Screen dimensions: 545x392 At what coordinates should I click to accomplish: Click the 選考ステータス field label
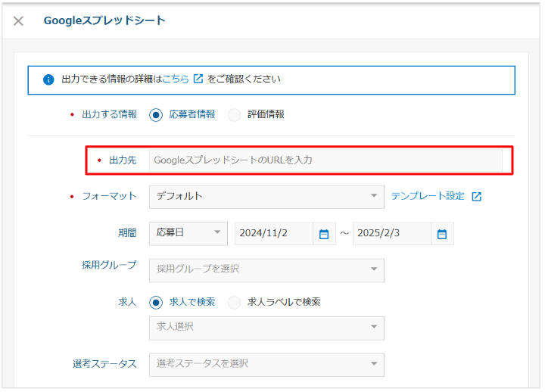pos(104,364)
